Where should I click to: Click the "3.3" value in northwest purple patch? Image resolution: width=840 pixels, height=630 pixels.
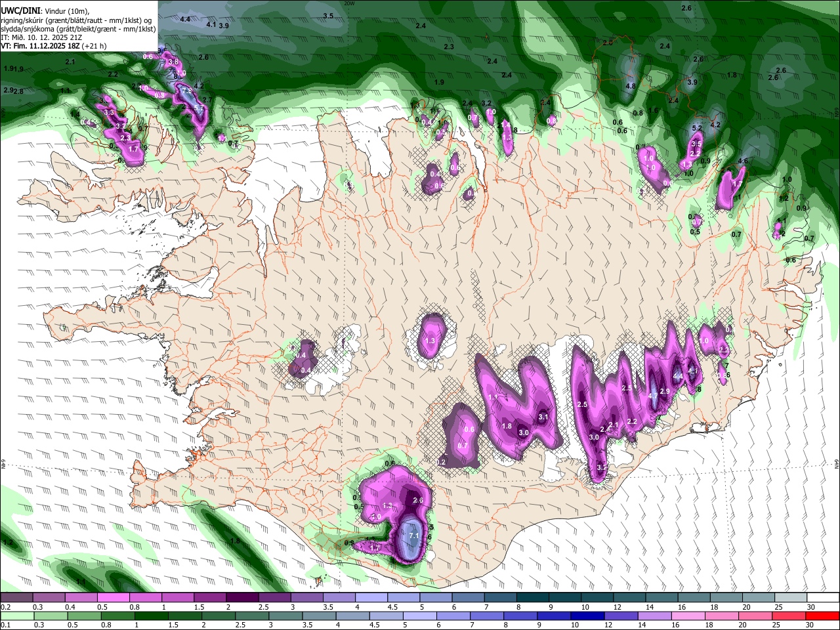coord(109,113)
